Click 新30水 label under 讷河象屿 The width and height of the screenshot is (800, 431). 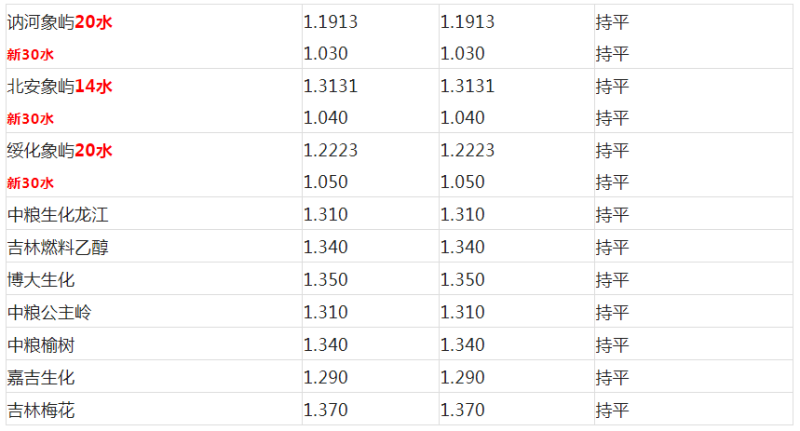point(30,54)
